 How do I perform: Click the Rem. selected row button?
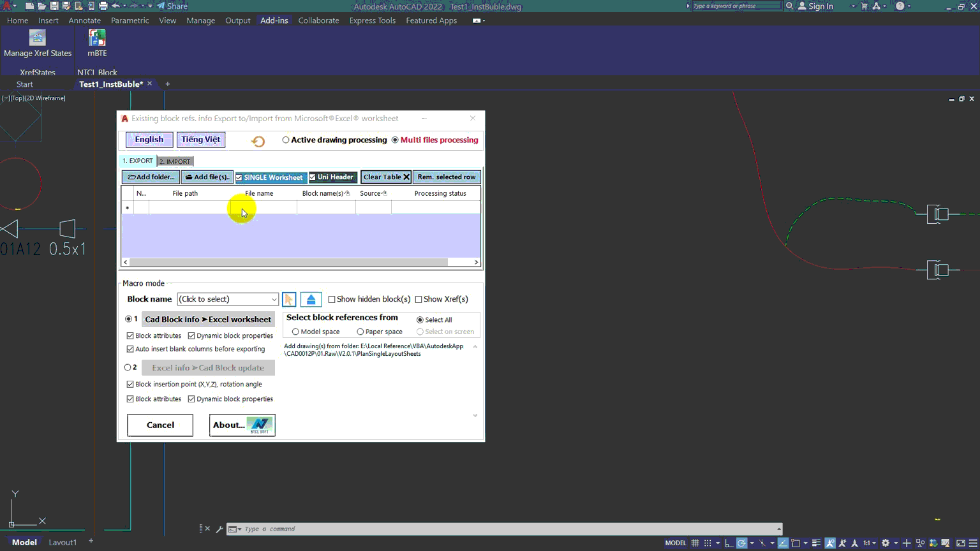tap(447, 177)
